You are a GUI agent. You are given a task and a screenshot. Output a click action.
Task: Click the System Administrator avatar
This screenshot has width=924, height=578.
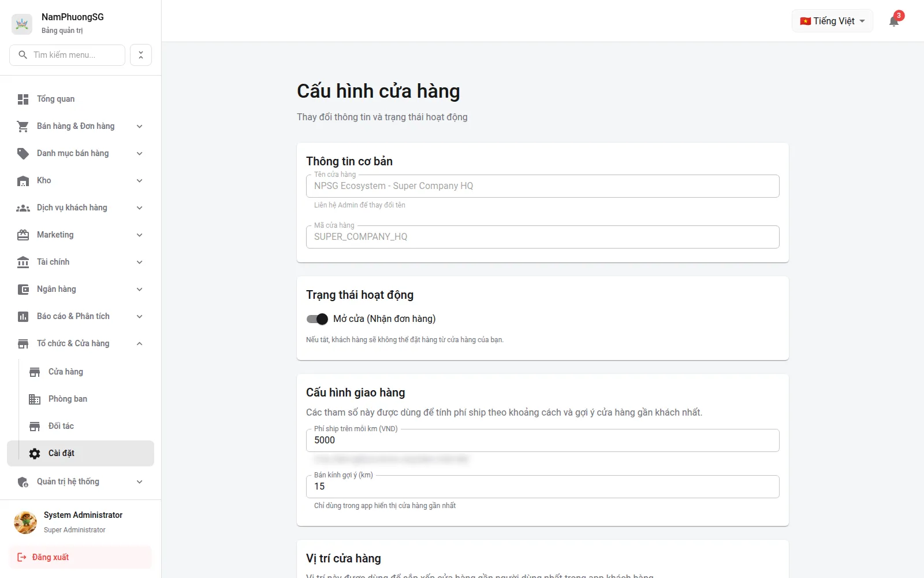click(x=25, y=522)
